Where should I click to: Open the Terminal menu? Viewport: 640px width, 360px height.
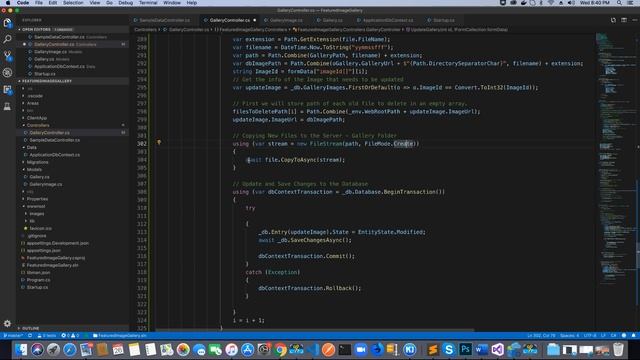point(148,3)
